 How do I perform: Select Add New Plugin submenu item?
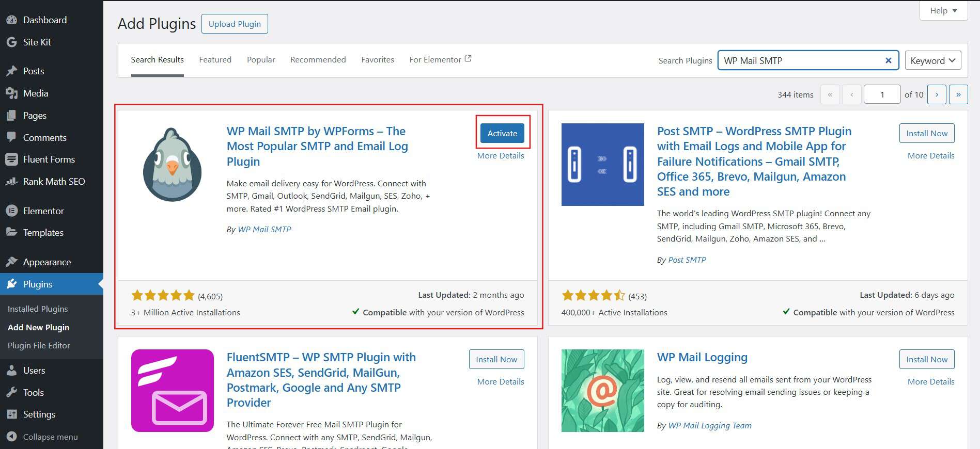tap(38, 327)
